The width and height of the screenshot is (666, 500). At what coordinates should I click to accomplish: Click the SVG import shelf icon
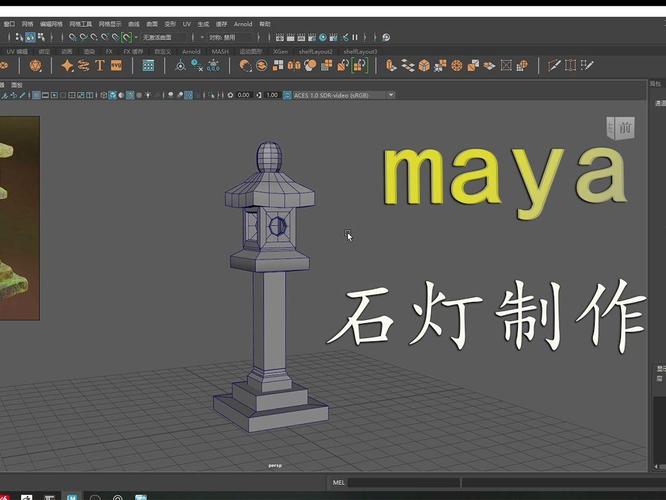tap(116, 65)
